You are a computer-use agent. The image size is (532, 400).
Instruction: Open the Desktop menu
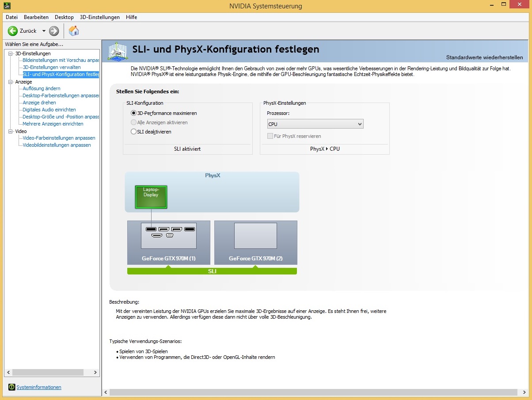pyautogui.click(x=64, y=17)
